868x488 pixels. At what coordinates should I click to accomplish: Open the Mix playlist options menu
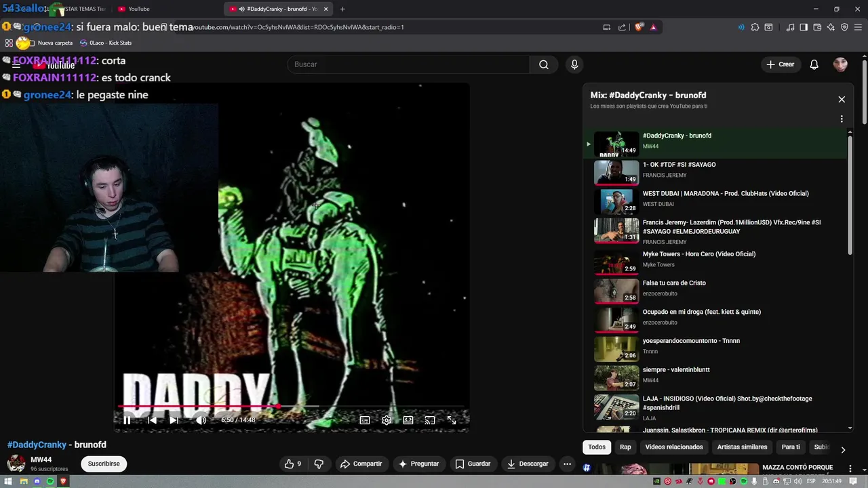(842, 119)
